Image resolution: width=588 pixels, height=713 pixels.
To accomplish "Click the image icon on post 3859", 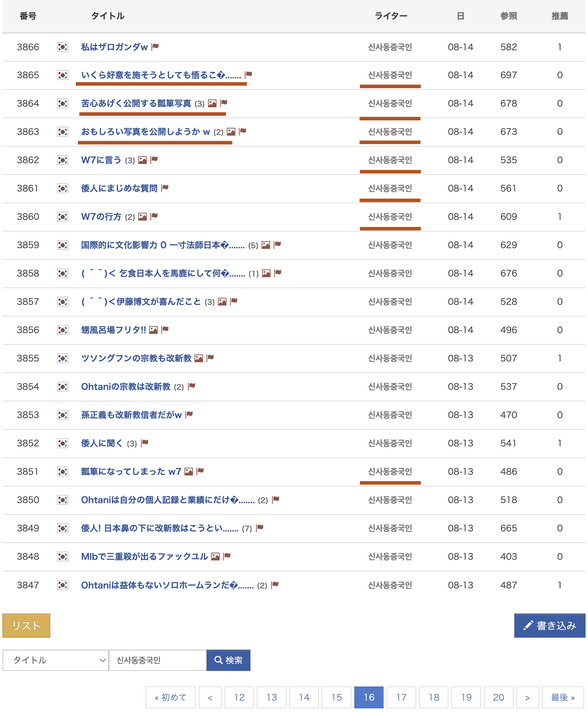I will [x=266, y=245].
